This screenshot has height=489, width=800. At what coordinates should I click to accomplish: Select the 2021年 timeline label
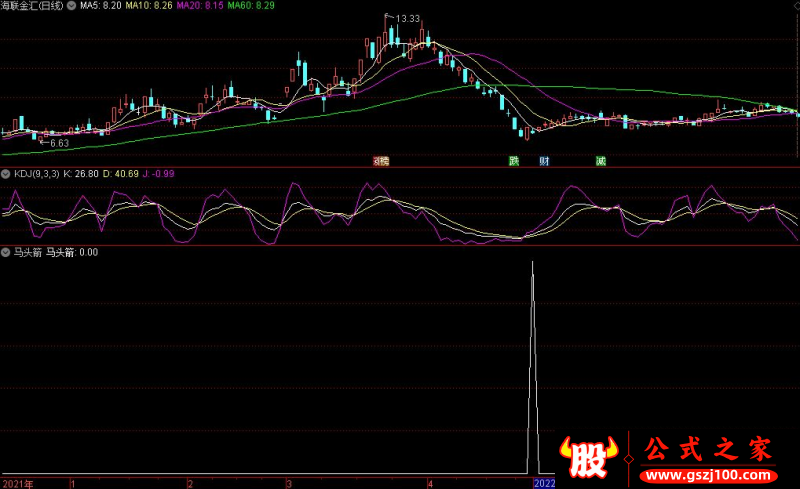[18, 483]
